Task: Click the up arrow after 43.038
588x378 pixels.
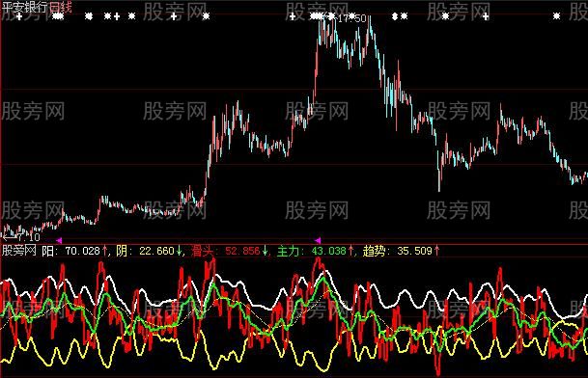Action: coord(350,251)
